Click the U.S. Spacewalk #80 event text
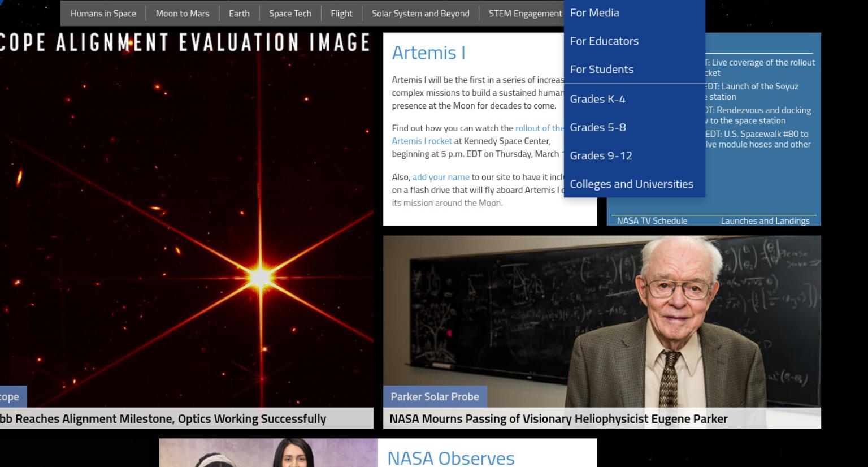Screen dimensions: 868x467 tap(758, 139)
